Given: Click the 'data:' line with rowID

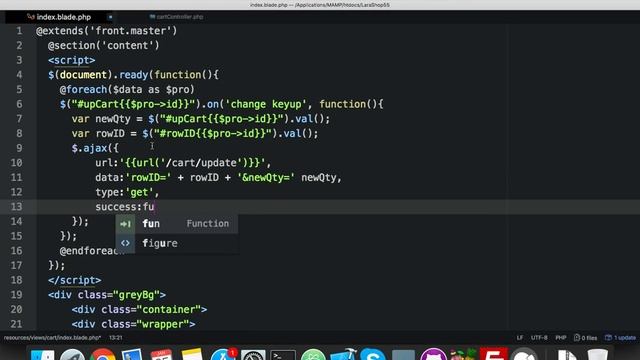Looking at the screenshot, I should (x=218, y=178).
